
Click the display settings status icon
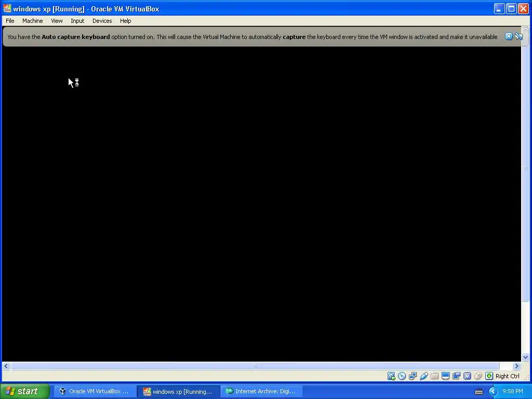coord(445,376)
